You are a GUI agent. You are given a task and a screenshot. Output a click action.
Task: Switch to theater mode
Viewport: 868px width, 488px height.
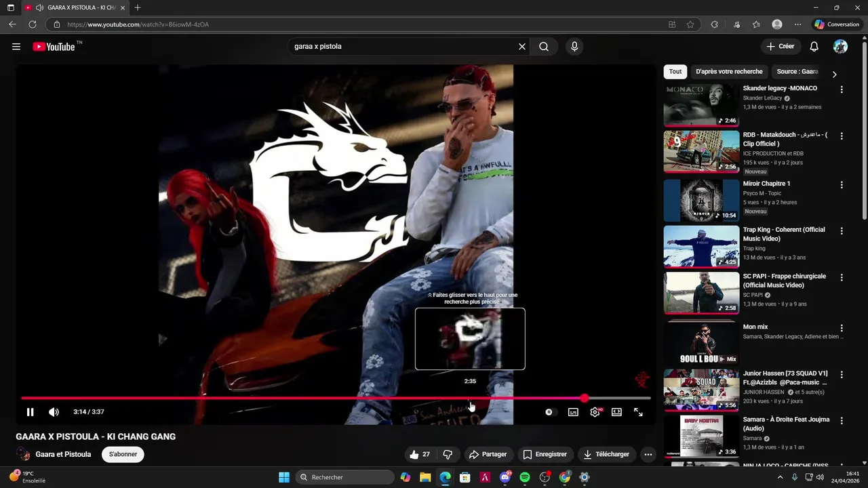click(616, 412)
